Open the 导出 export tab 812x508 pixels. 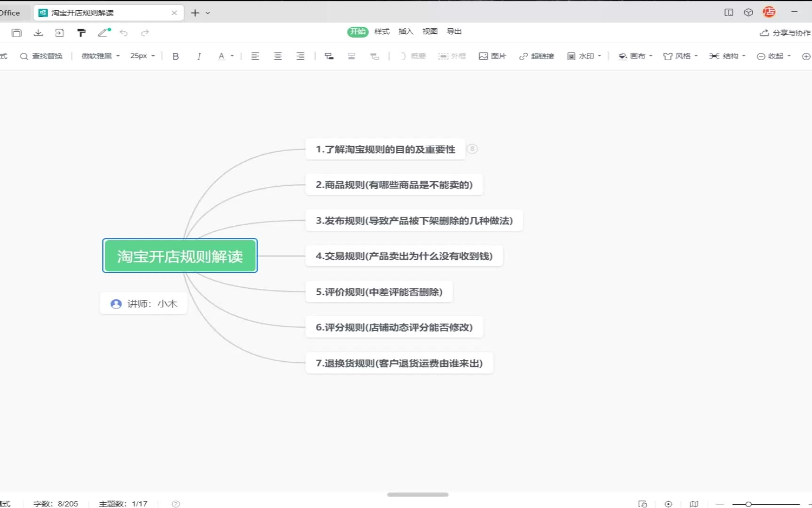454,32
